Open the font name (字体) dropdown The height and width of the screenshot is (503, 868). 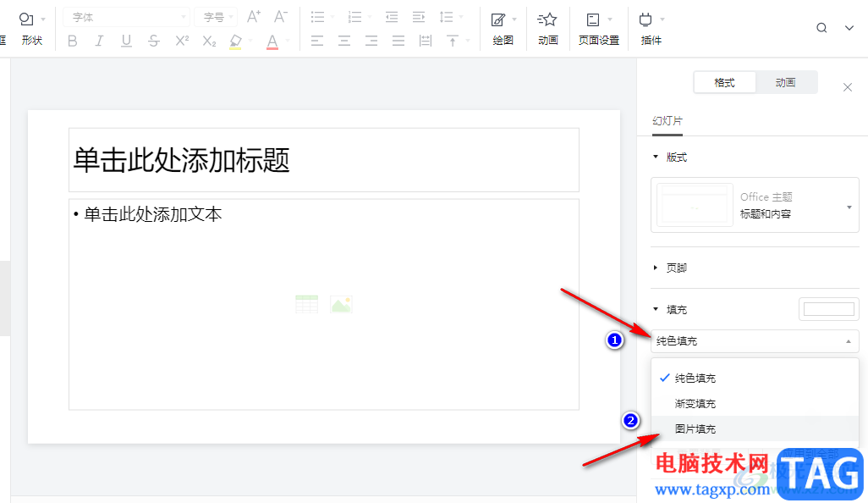coord(126,17)
